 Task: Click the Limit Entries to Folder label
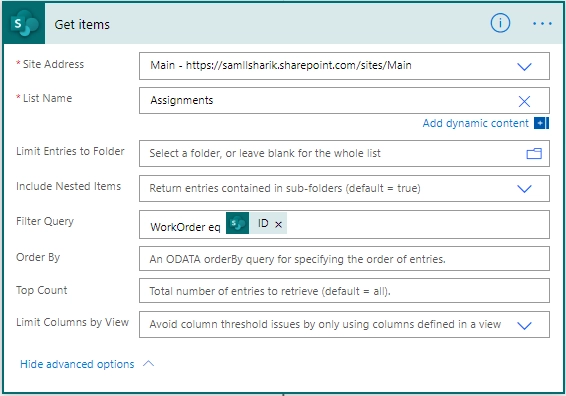[x=70, y=151]
